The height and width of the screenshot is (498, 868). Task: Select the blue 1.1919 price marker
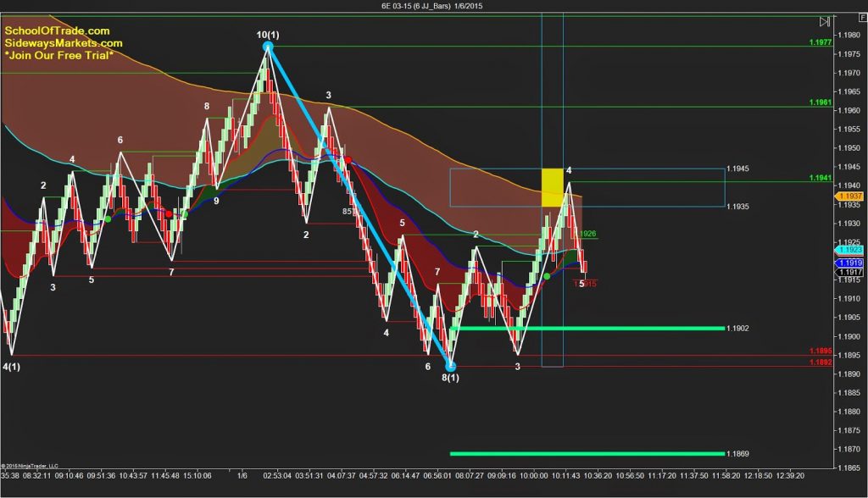pos(849,263)
